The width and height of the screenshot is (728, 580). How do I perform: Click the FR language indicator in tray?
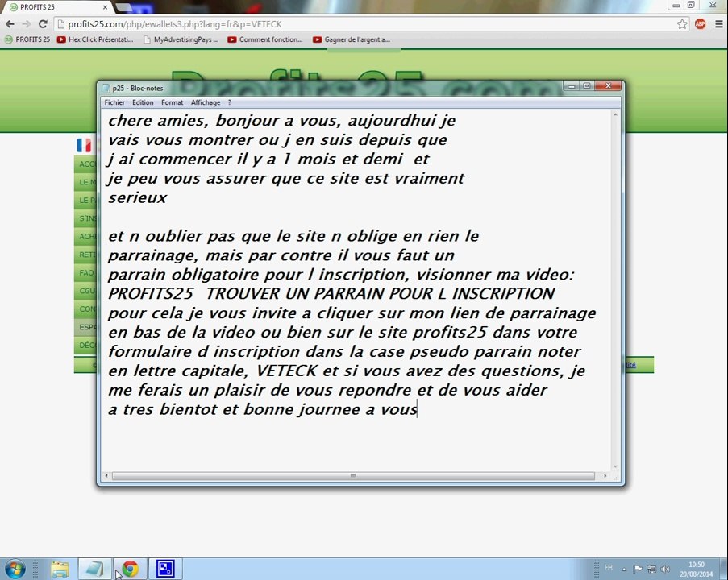[608, 567]
